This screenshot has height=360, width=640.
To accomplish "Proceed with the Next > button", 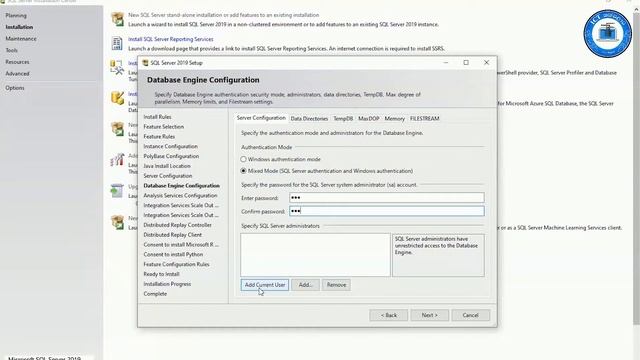I will [430, 315].
